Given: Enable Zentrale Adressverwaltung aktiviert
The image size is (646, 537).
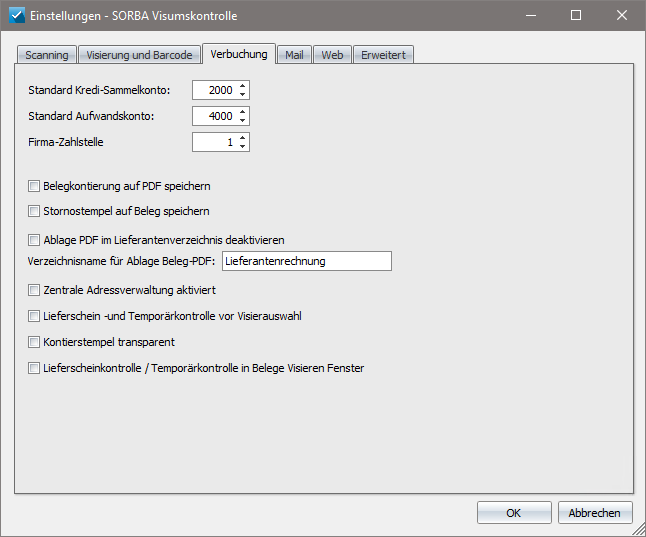Looking at the screenshot, I should (x=34, y=290).
